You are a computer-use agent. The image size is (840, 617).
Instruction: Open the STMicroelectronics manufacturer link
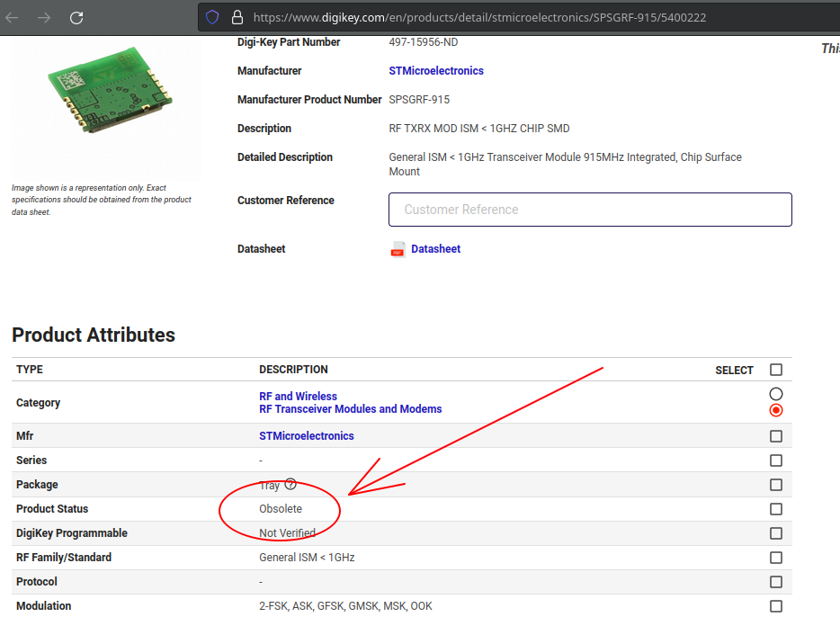436,70
